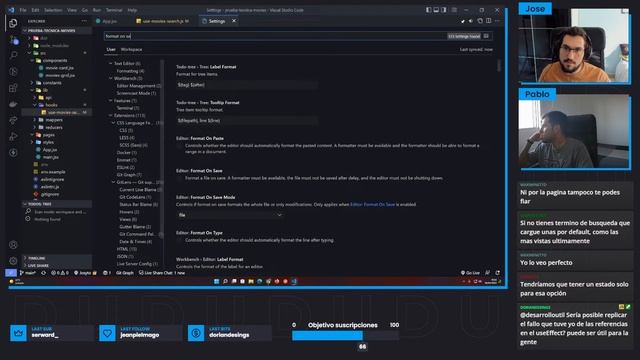Screen dimensions: 640x360
Task: Open the Thunder Client lightning icon
Action: click(13, 153)
